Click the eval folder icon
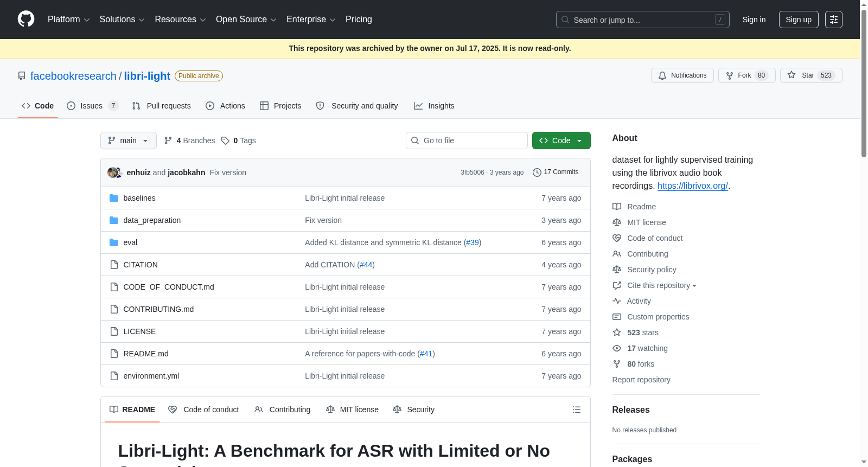Image resolution: width=868 pixels, height=467 pixels. pyautogui.click(x=114, y=242)
